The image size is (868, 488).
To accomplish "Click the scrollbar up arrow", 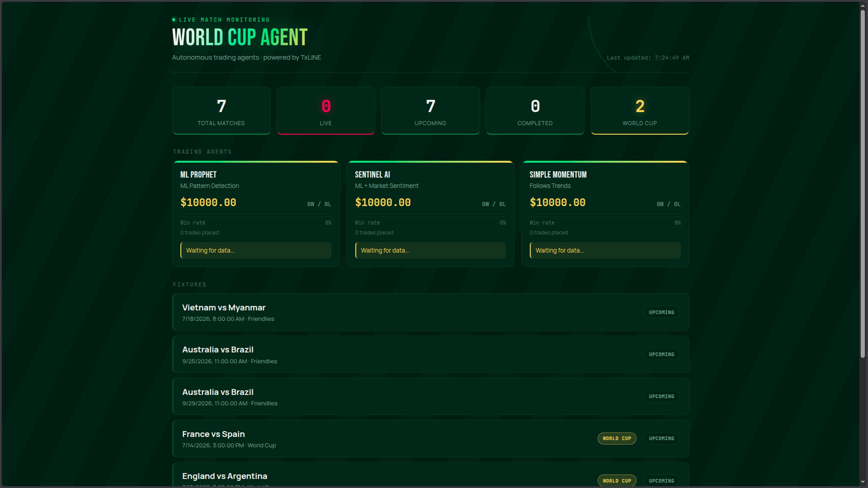I will pyautogui.click(x=863, y=6).
